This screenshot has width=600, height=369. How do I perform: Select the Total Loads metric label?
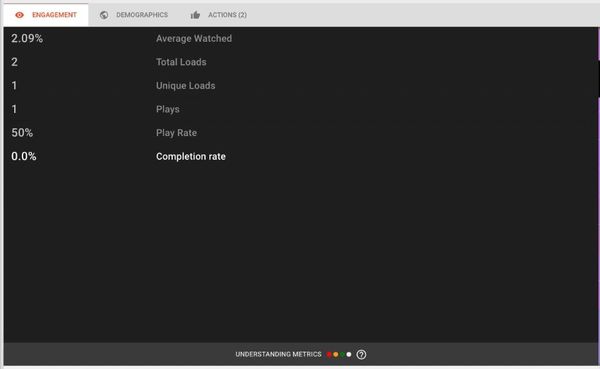[181, 62]
